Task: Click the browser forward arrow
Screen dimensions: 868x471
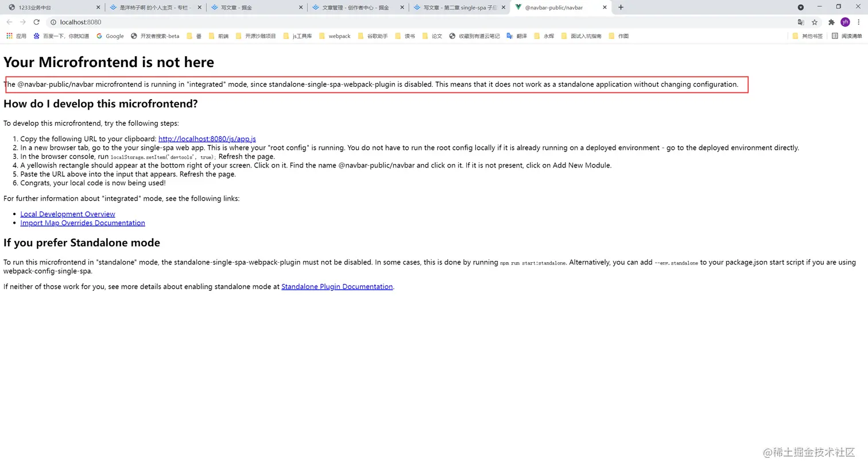Action: (23, 22)
